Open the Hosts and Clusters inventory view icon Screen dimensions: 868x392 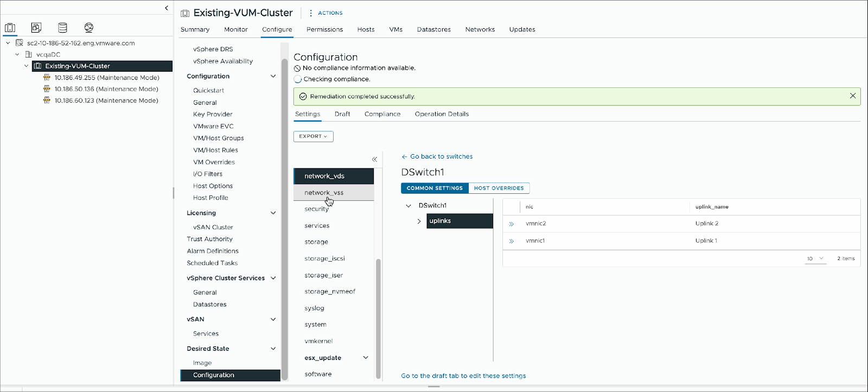[x=10, y=27]
